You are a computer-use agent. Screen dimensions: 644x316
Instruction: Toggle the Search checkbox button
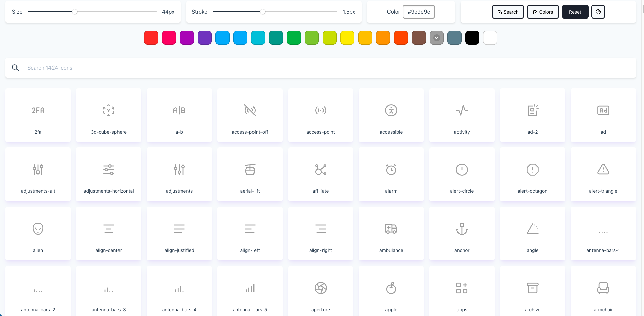tap(508, 12)
